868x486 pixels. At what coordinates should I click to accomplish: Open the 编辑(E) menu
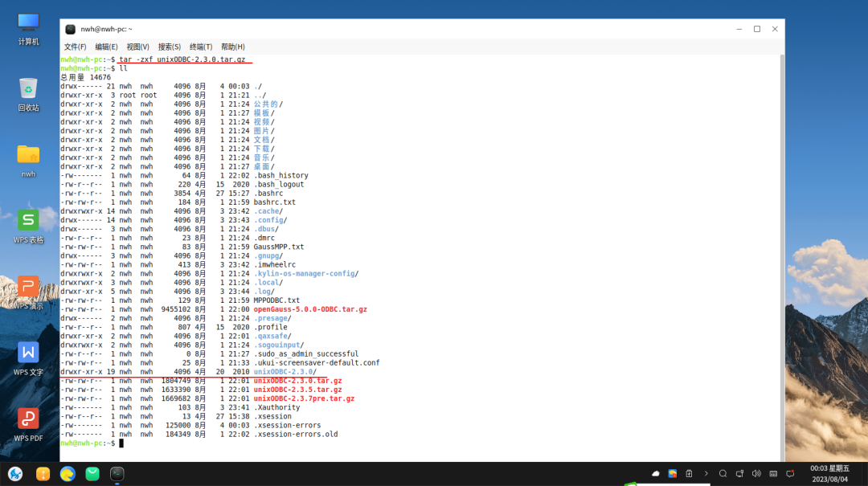pos(106,47)
